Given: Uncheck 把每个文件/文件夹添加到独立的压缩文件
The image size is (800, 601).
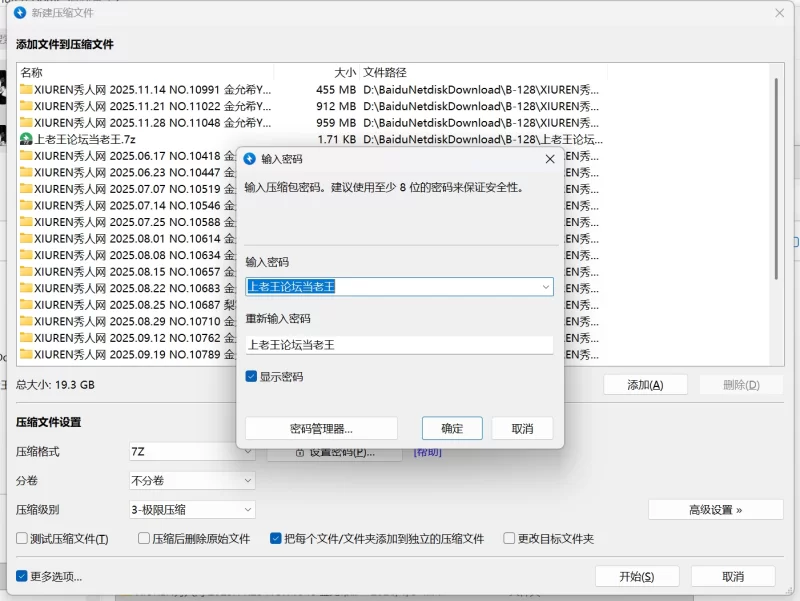Looking at the screenshot, I should [x=276, y=538].
